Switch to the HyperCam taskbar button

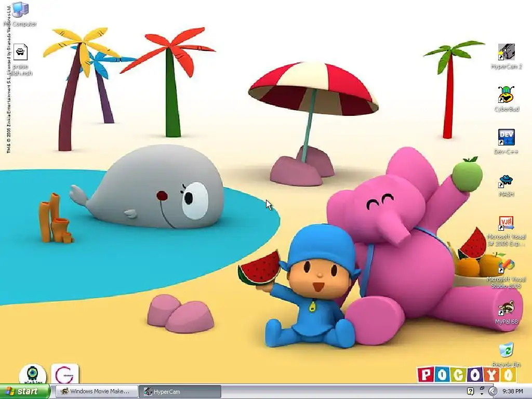pyautogui.click(x=180, y=392)
